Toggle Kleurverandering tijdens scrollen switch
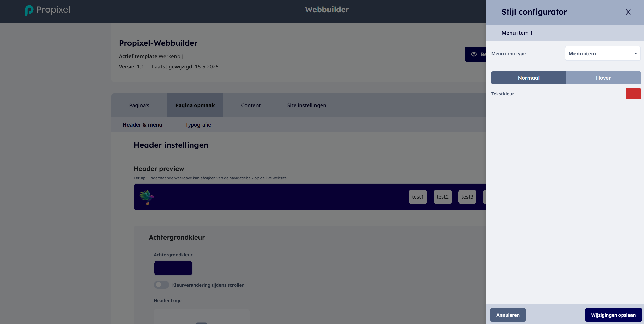Image resolution: width=644 pixels, height=324 pixels. (x=161, y=285)
